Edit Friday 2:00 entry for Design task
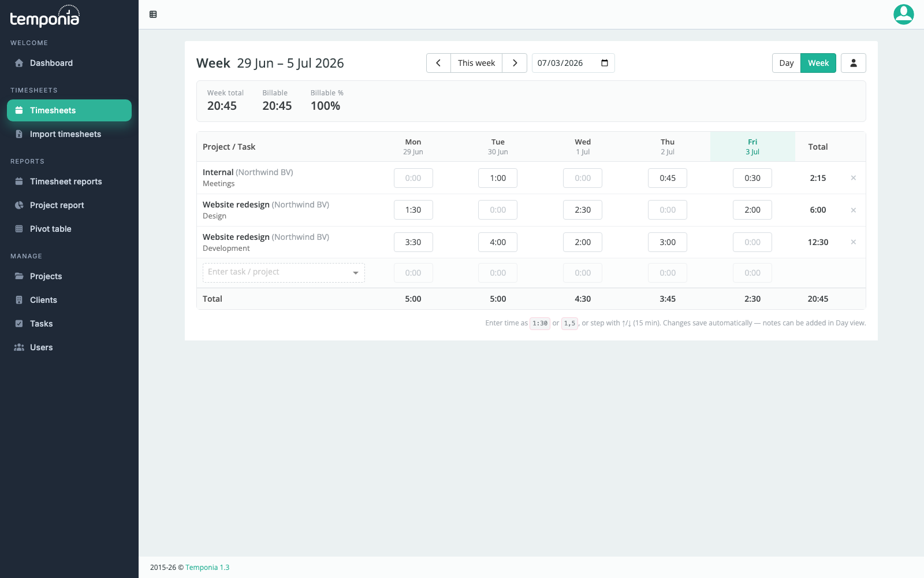This screenshot has width=924, height=578. (752, 210)
